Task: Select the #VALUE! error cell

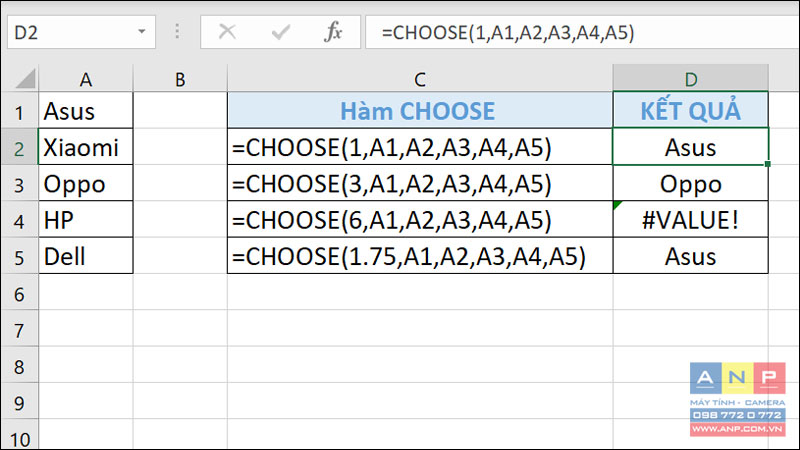Action: click(x=690, y=219)
